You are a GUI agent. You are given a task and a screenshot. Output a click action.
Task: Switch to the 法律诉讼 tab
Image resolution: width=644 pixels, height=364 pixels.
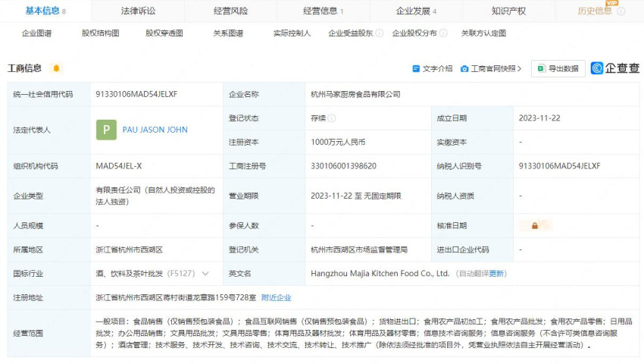pos(138,11)
